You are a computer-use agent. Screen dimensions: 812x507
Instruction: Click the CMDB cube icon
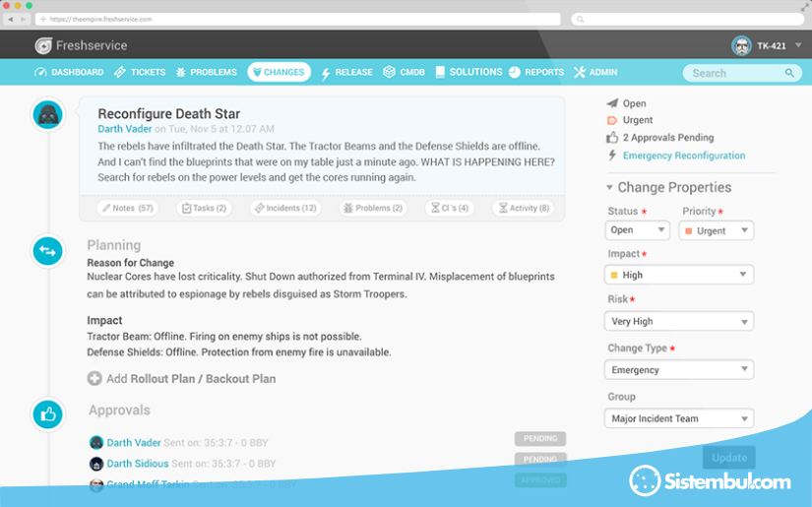click(x=389, y=72)
